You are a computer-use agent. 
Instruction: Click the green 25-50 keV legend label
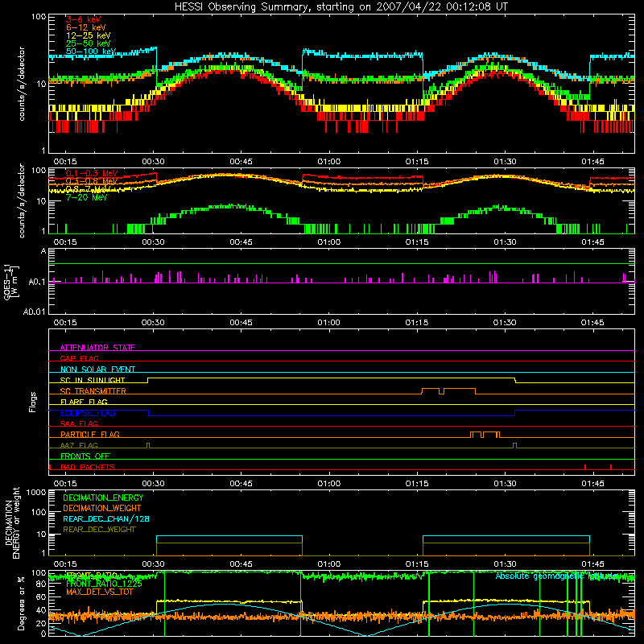pos(88,43)
